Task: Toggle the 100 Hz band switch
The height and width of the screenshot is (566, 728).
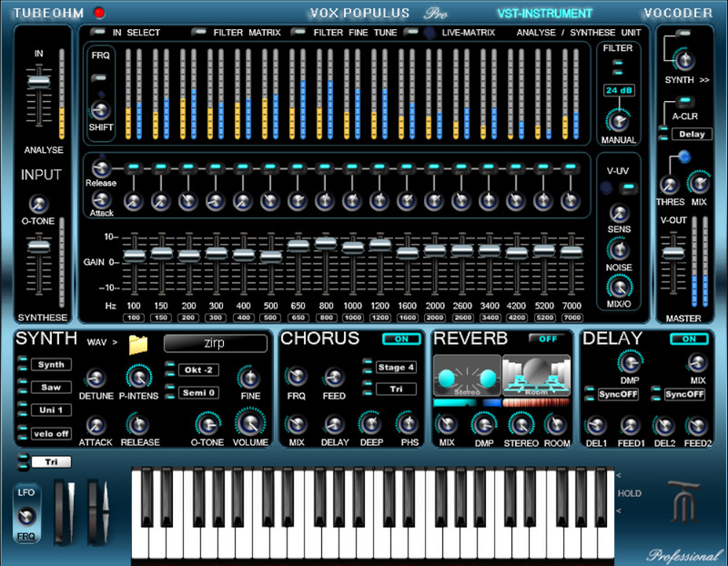Action: 133,167
